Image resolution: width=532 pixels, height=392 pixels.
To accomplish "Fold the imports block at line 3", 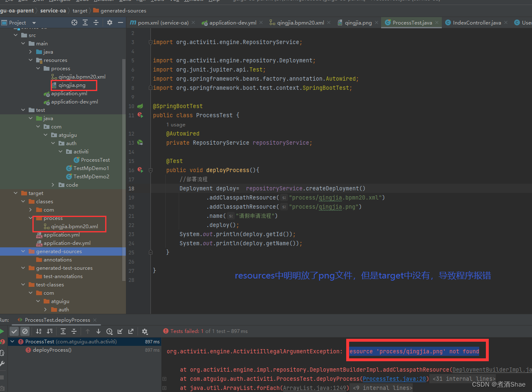I will pyautogui.click(x=150, y=42).
